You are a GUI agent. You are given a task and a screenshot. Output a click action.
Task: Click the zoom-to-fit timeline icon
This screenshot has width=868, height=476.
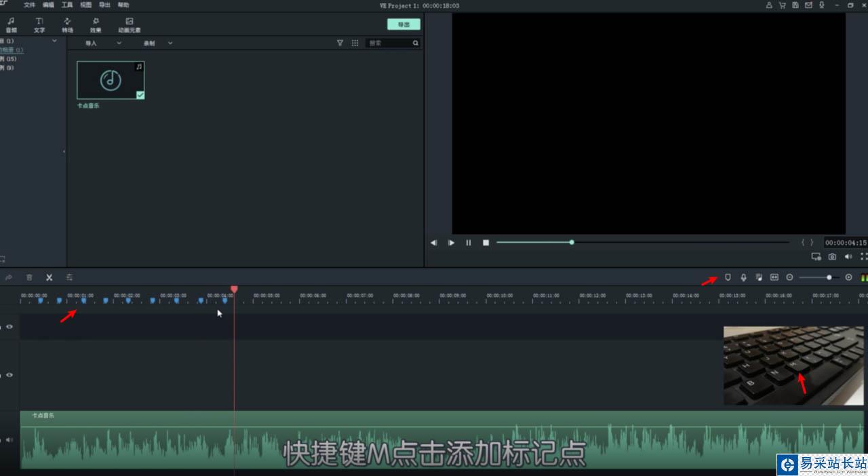coord(774,277)
